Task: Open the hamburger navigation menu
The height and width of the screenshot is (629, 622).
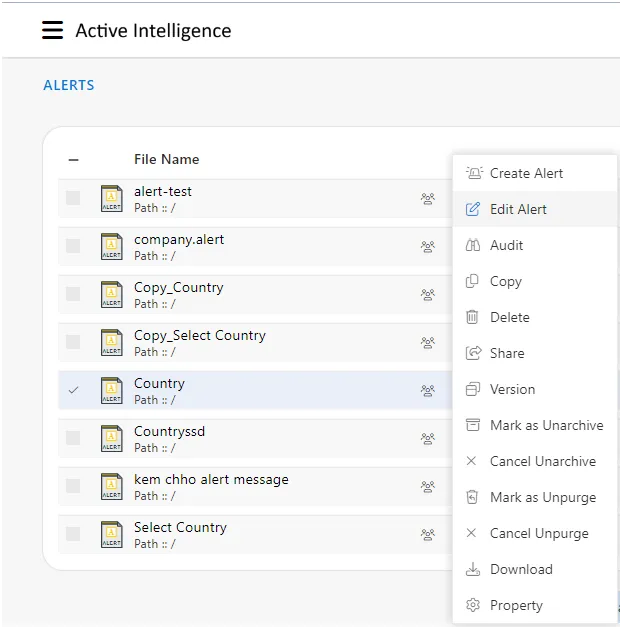Action: click(x=52, y=30)
